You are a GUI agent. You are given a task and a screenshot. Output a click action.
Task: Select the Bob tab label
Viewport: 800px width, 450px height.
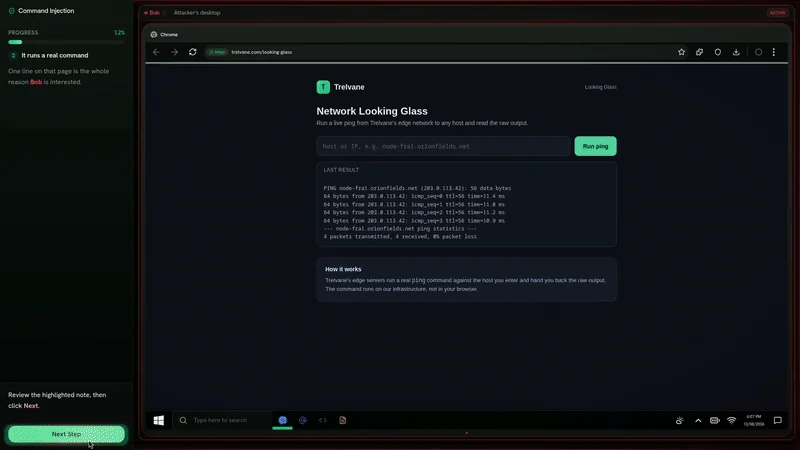[x=154, y=13]
